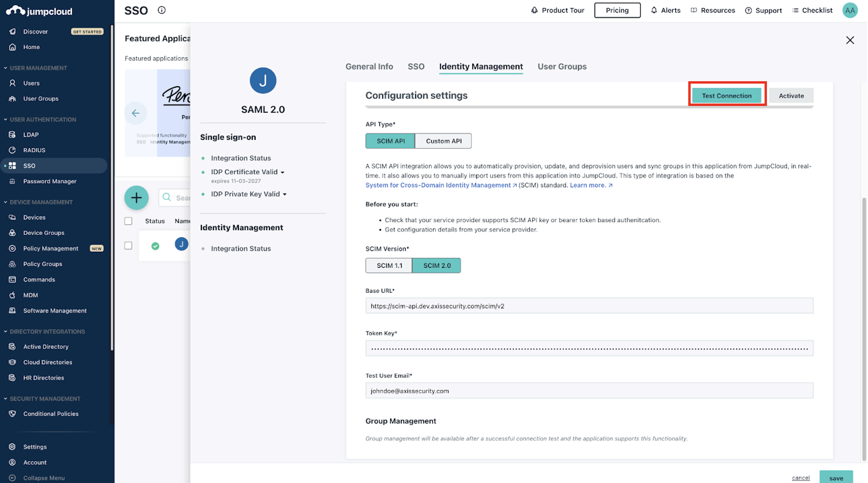Click the HR Directories icon
The image size is (868, 483).
(12, 378)
